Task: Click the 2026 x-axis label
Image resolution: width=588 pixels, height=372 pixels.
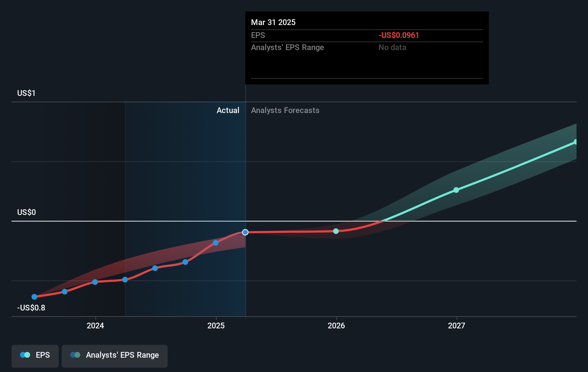Action: tap(336, 325)
